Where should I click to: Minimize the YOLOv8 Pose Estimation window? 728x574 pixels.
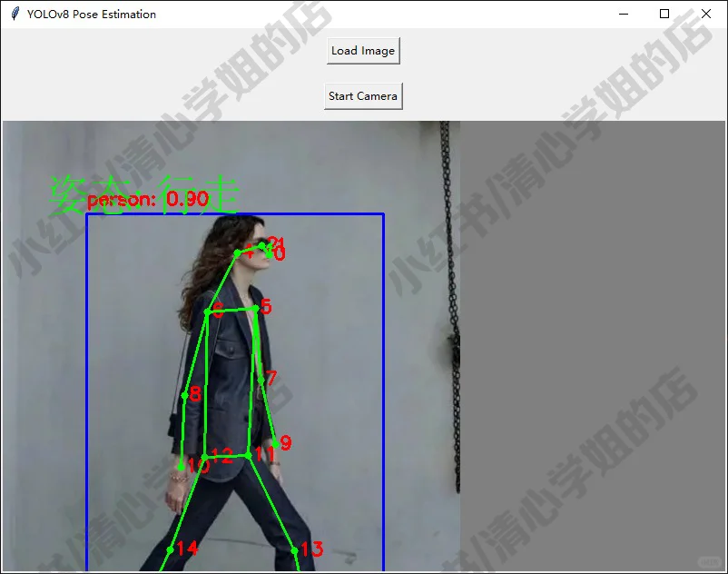(x=624, y=14)
